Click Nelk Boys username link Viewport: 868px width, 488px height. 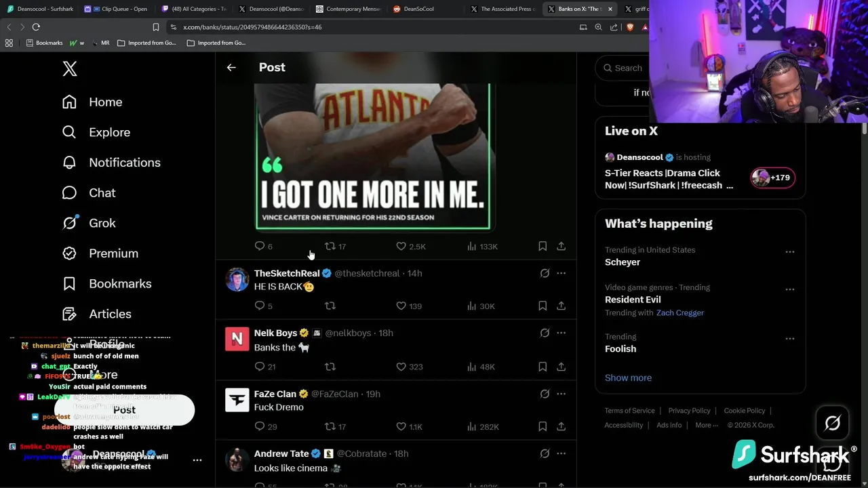(x=275, y=333)
